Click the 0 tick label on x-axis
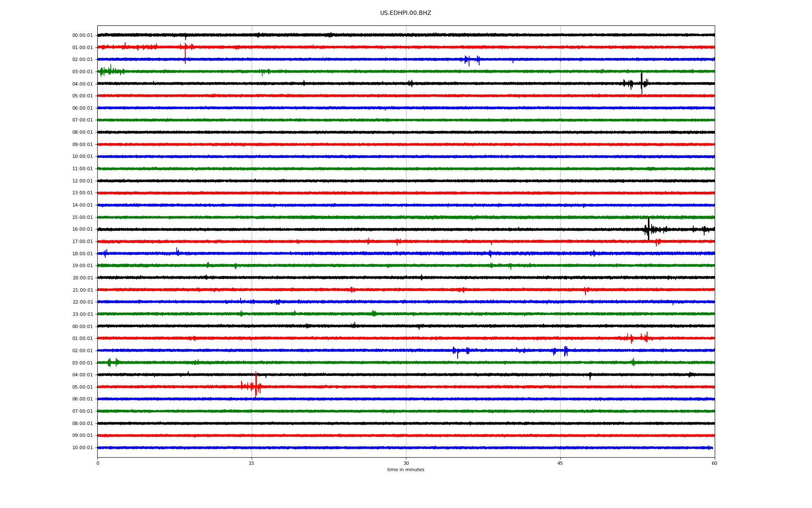812x508 pixels. tap(98, 463)
